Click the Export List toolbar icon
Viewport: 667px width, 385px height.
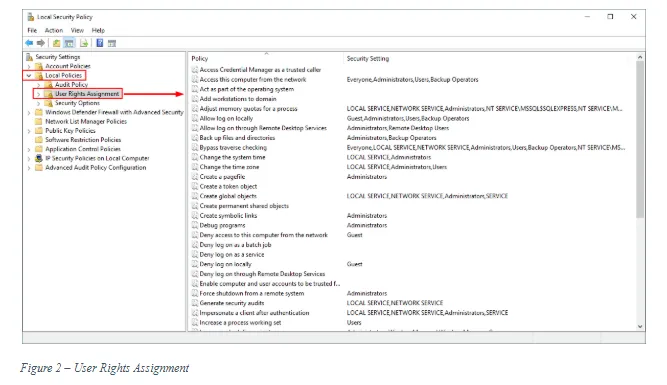[x=84, y=43]
